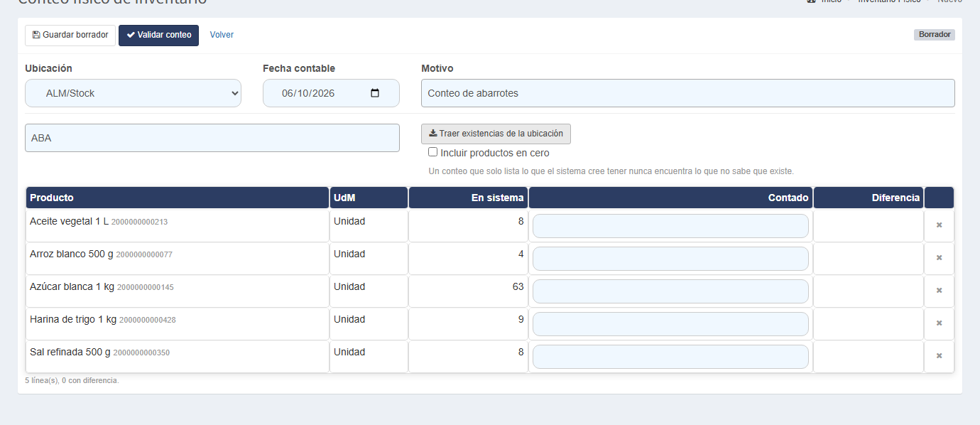Delete the Azúcar blanca 1 kg line
The image size is (980, 425).
point(939,291)
